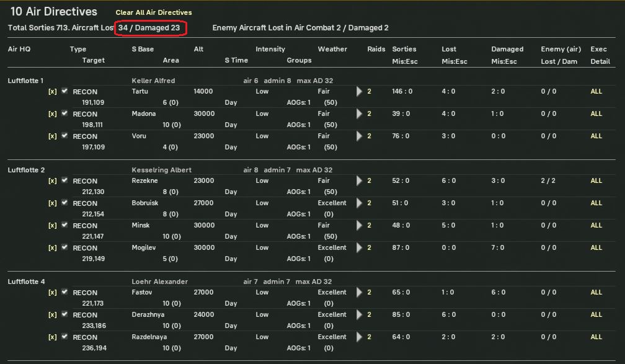Remove the Rezekne recon directive with [x]

(52, 181)
